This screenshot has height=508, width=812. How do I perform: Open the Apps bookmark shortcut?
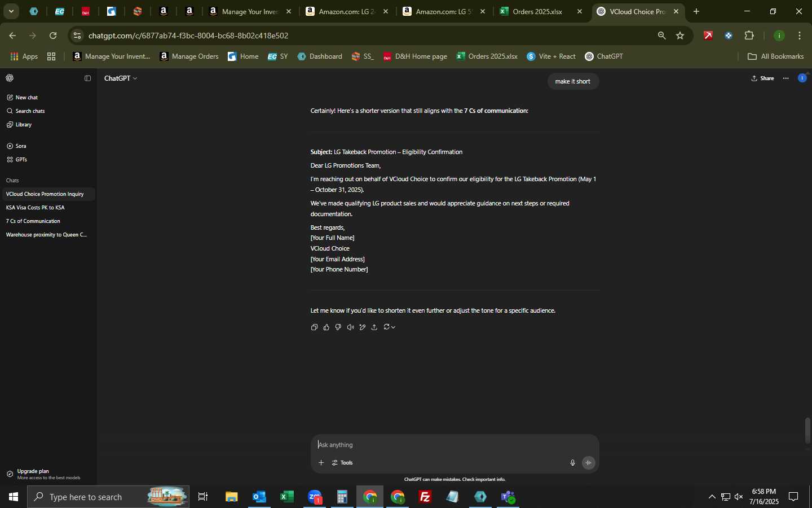coord(24,56)
